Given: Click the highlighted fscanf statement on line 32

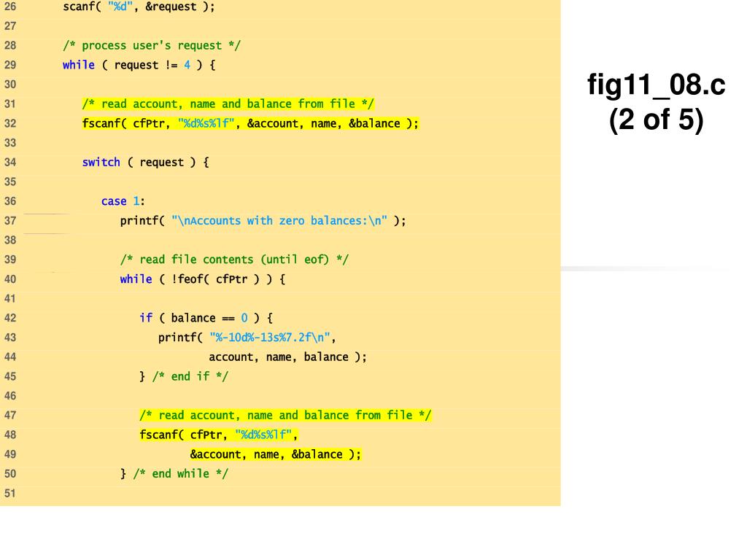Looking at the screenshot, I should [x=250, y=124].
